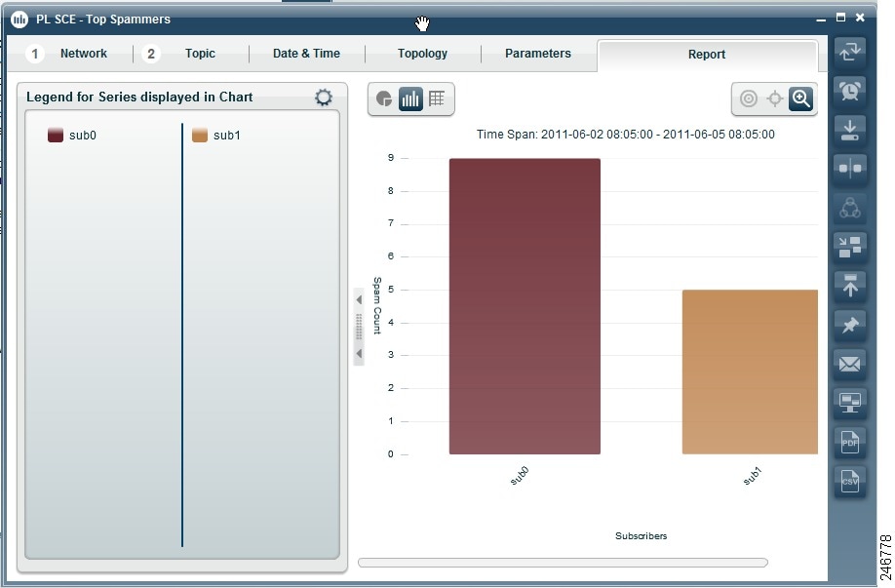Open the Parameters tab
Image resolution: width=895 pixels, height=588 pixels.
point(538,53)
